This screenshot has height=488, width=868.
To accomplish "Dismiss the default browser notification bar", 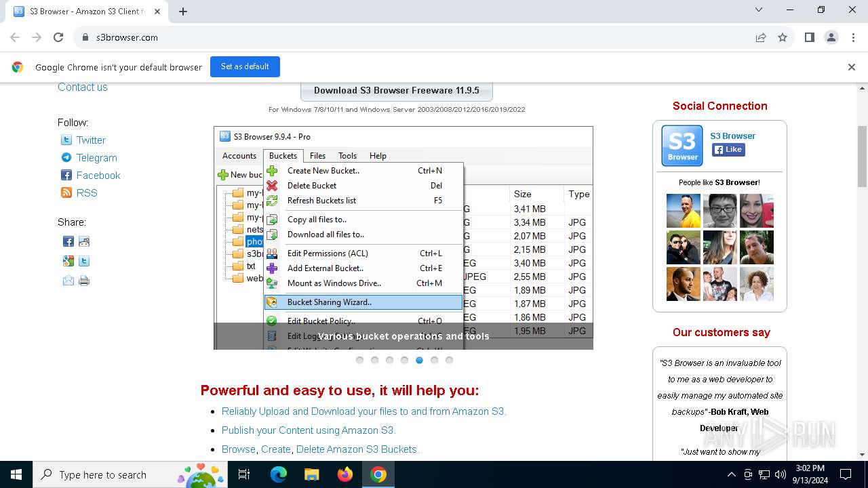I will [852, 67].
